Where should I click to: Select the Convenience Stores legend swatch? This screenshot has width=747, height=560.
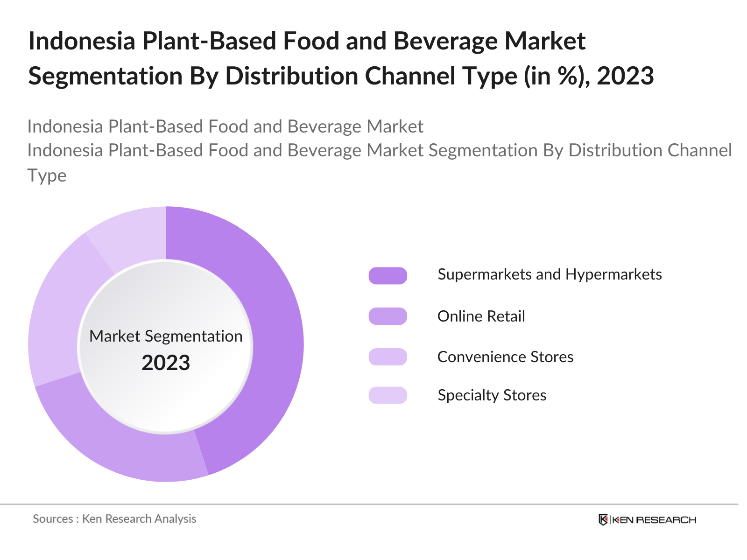point(388,357)
